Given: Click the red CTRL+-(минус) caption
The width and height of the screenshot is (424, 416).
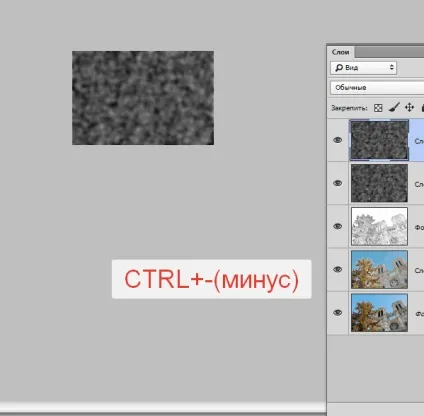Looking at the screenshot, I should click(x=212, y=279).
